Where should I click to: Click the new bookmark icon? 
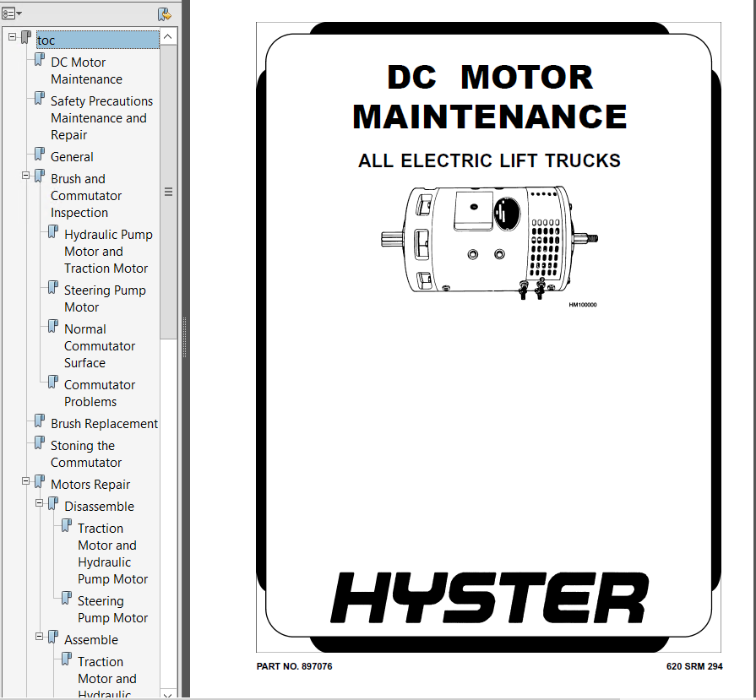[x=165, y=14]
